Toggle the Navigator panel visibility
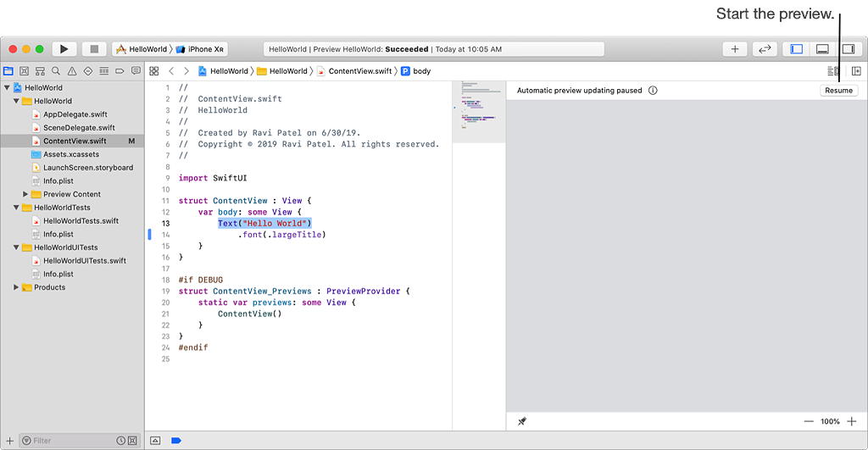The width and height of the screenshot is (868, 450). pyautogui.click(x=796, y=49)
